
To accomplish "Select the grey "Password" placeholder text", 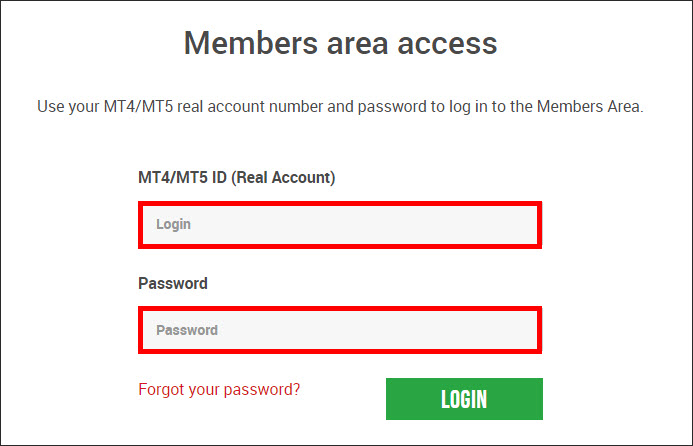I will pos(186,330).
